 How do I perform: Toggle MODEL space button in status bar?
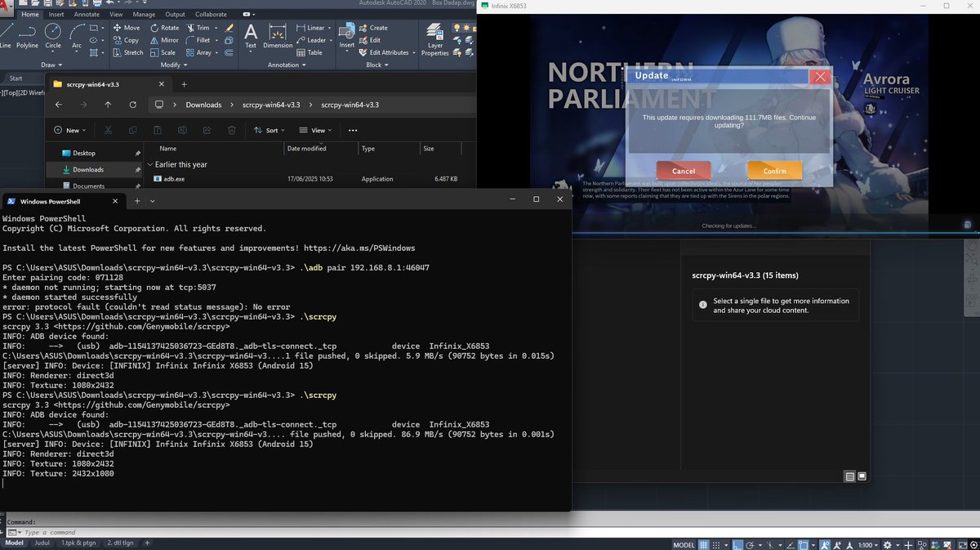(x=684, y=545)
